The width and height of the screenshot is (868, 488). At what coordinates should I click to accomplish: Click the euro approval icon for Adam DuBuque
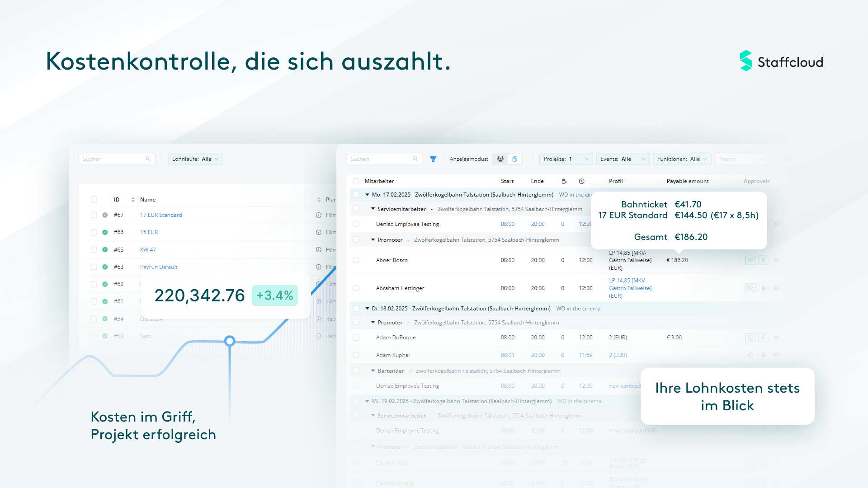point(764,338)
